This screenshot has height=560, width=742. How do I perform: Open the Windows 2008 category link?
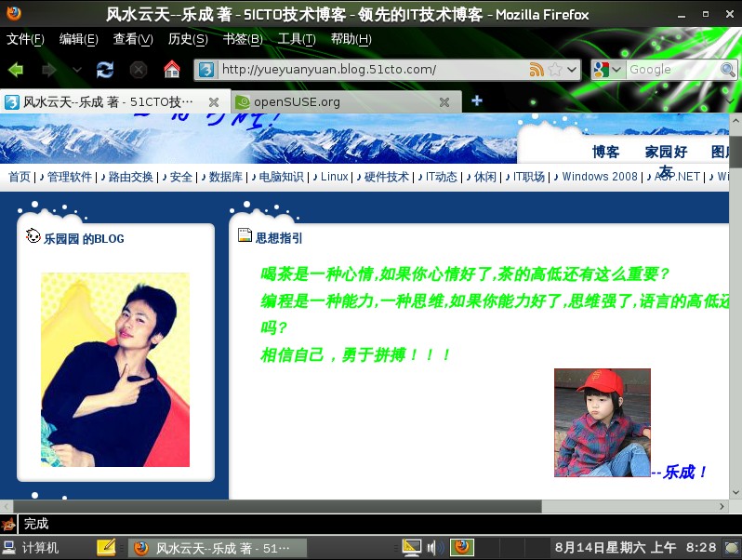click(600, 177)
